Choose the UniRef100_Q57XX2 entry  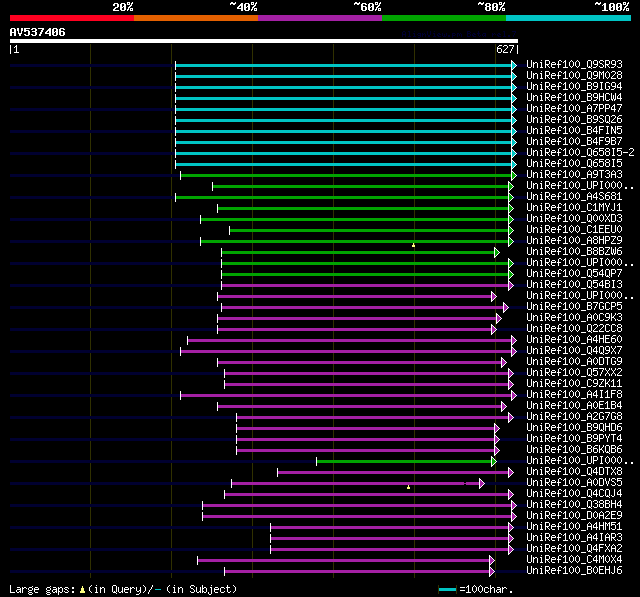574,373
